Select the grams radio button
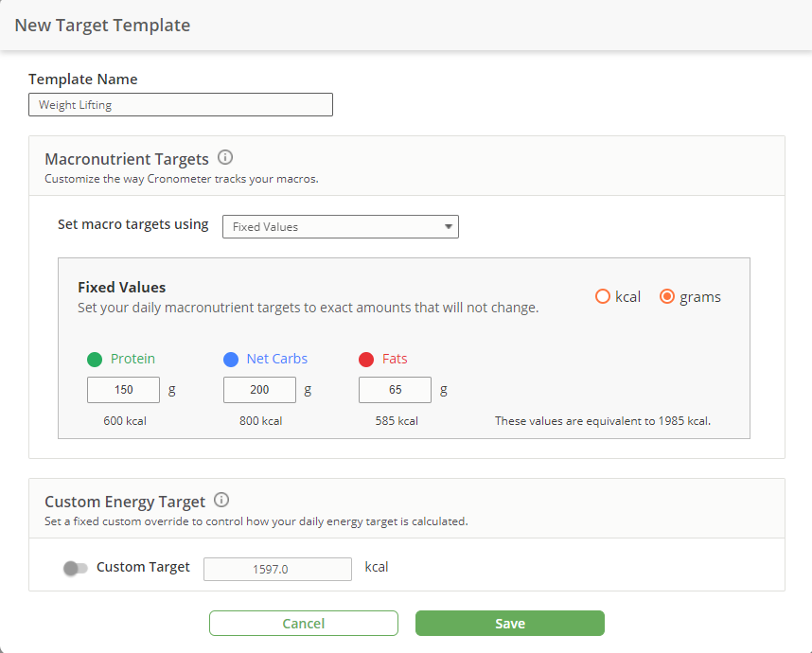 pyautogui.click(x=667, y=296)
